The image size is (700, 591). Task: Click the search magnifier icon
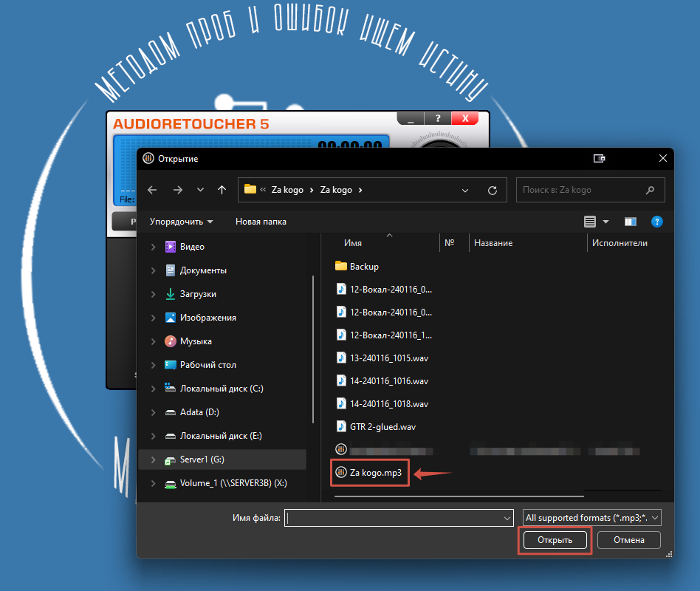pos(650,190)
